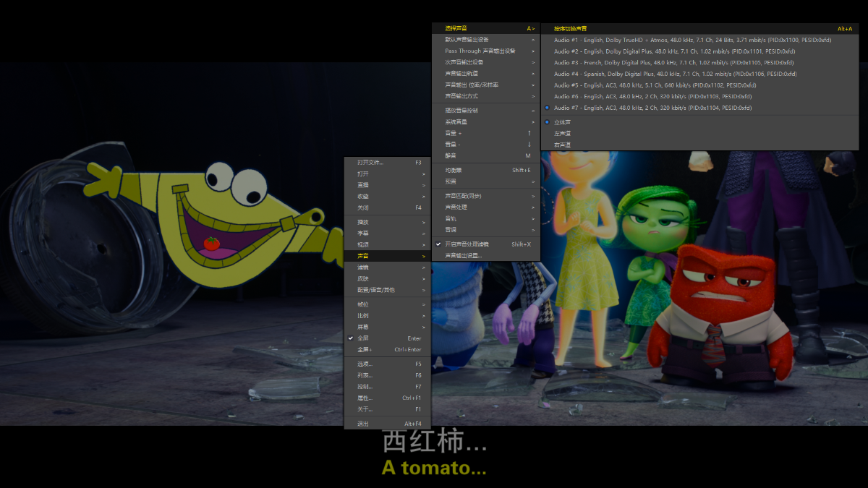This screenshot has height=488, width=868.
Task: Open 声音输出设置... dialog
Action: coord(464,256)
